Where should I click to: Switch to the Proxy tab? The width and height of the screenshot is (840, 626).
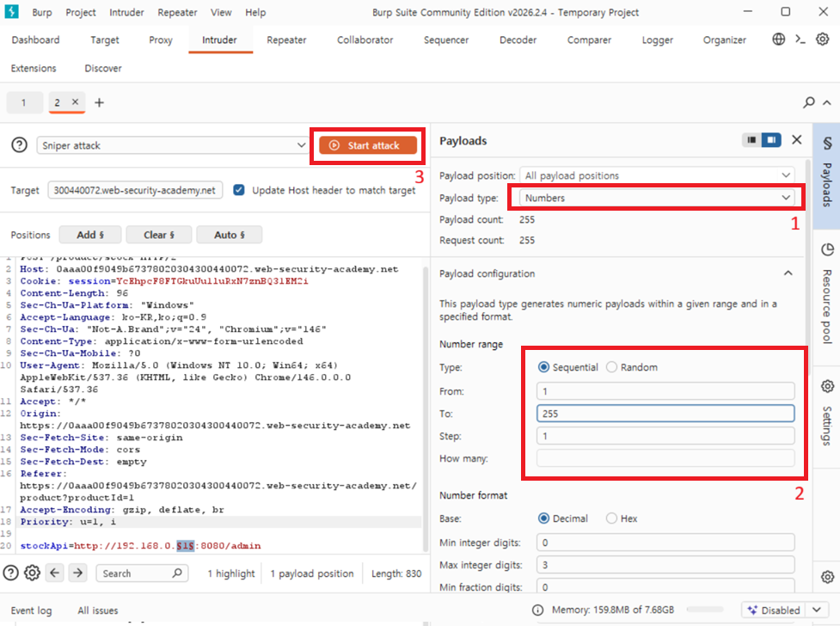coord(161,40)
